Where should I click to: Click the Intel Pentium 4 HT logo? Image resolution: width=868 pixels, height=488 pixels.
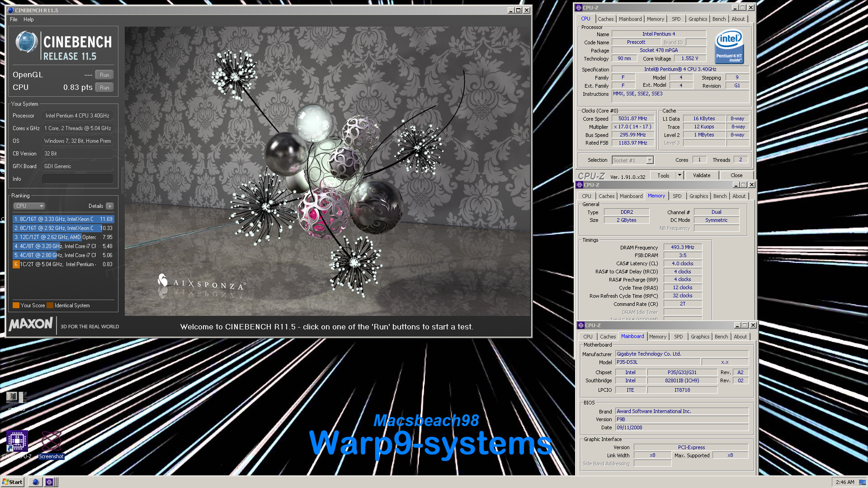click(x=729, y=47)
